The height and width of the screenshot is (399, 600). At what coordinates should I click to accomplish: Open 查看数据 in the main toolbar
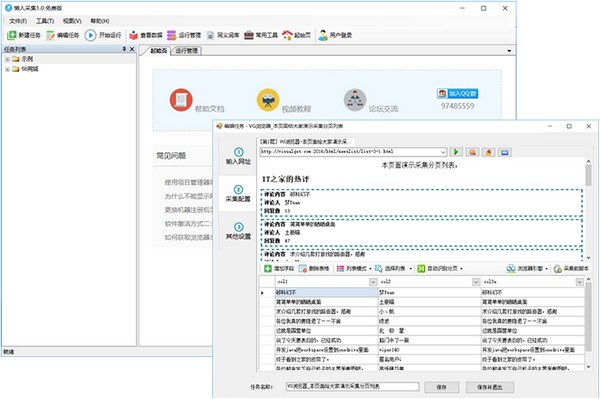tap(145, 35)
